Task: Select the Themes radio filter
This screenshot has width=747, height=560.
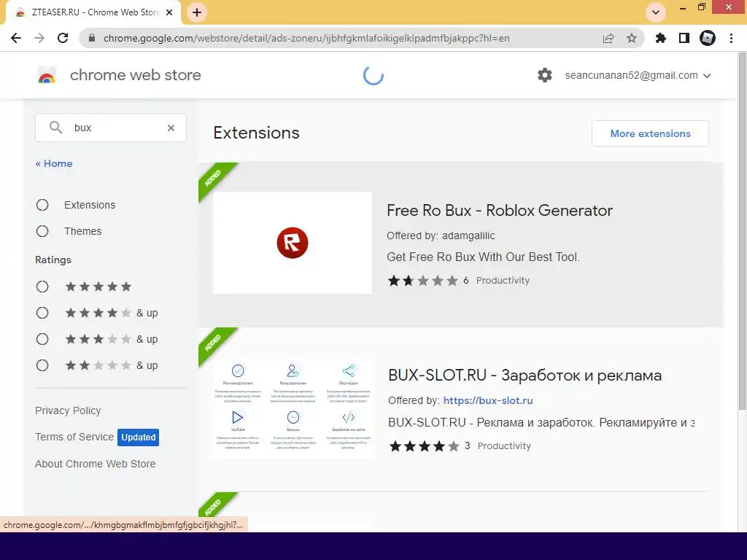Action: click(x=42, y=231)
